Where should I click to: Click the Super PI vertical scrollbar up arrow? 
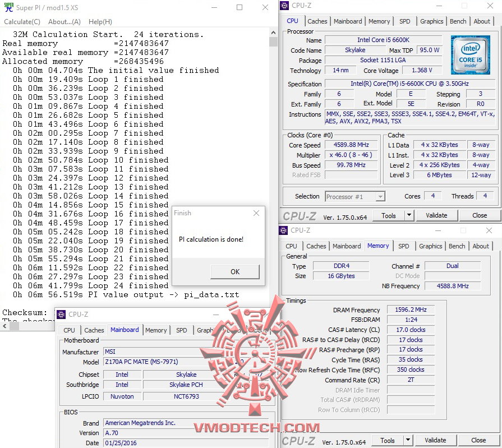click(273, 33)
